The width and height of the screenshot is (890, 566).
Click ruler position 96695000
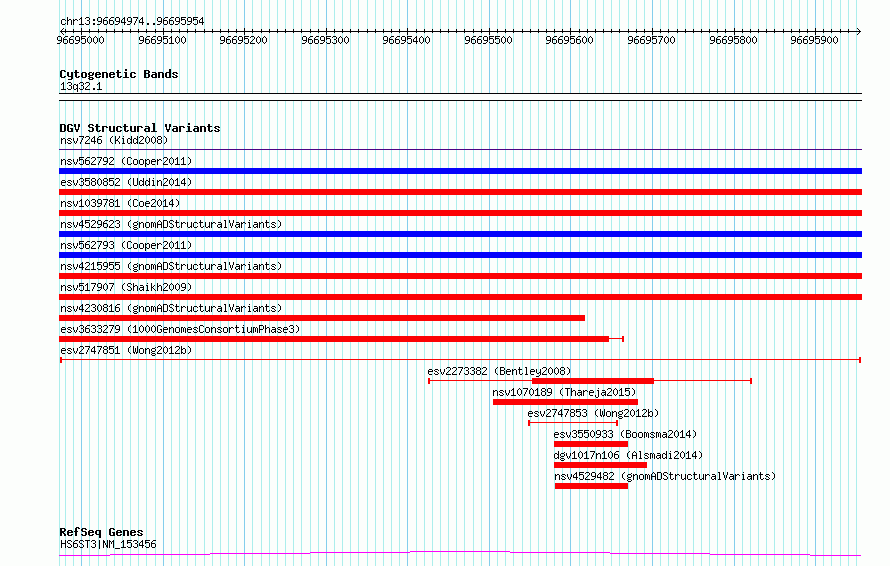(81, 40)
